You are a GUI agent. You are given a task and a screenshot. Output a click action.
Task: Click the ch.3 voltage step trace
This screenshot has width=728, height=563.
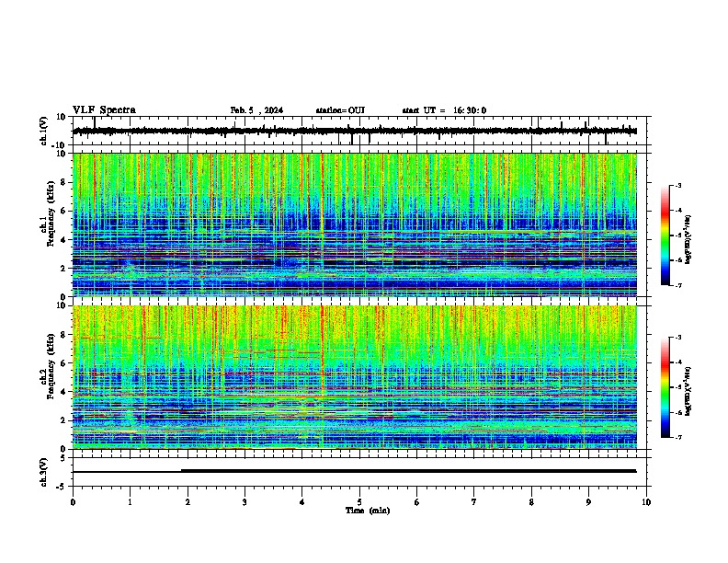tap(355, 471)
